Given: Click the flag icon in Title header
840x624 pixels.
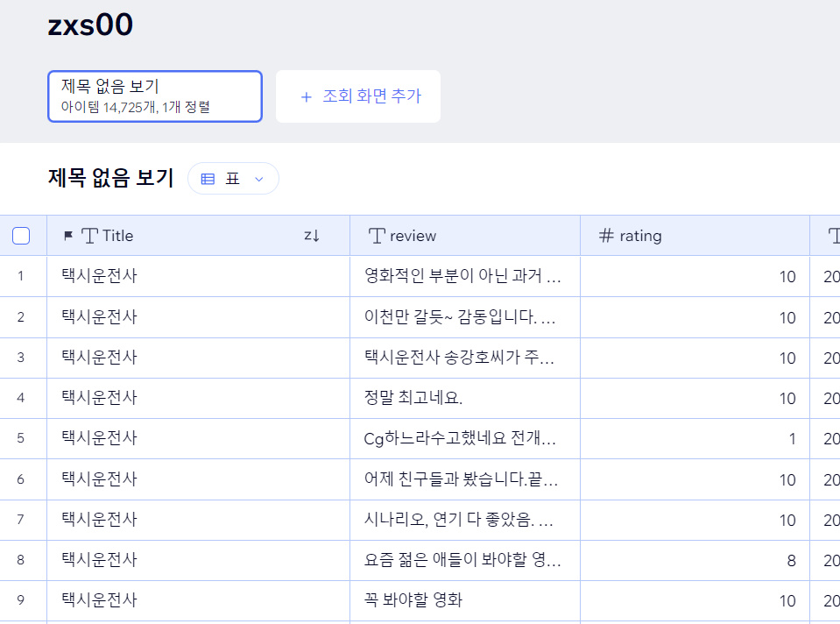Looking at the screenshot, I should point(68,236).
